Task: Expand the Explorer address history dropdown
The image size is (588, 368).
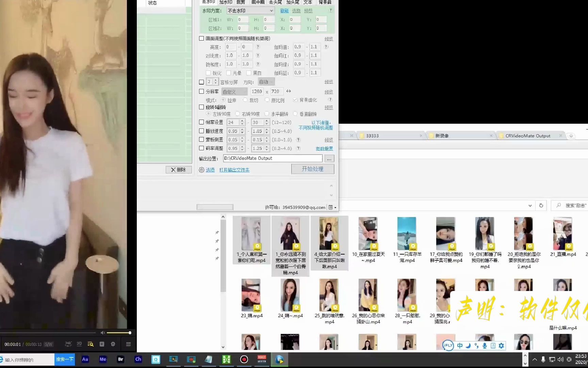Action: point(530,205)
